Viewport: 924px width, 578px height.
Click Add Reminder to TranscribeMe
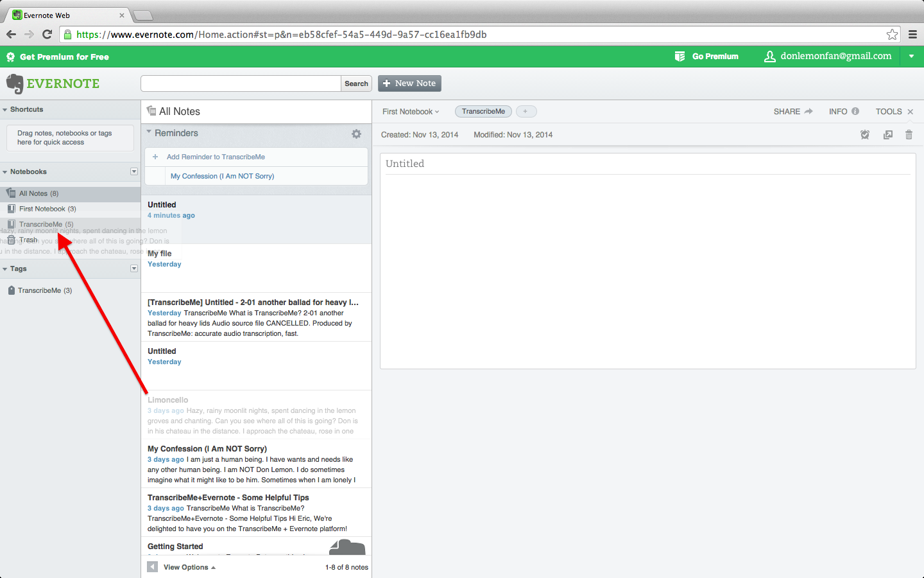click(x=216, y=157)
